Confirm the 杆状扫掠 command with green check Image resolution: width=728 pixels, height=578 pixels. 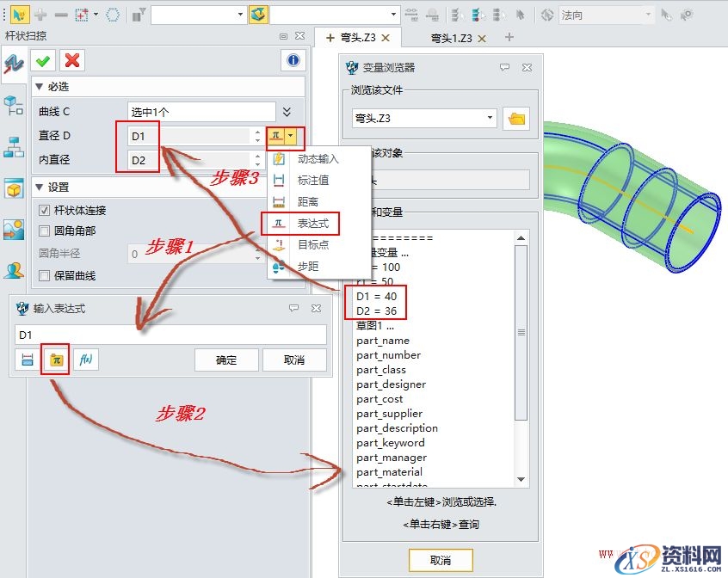coord(41,60)
